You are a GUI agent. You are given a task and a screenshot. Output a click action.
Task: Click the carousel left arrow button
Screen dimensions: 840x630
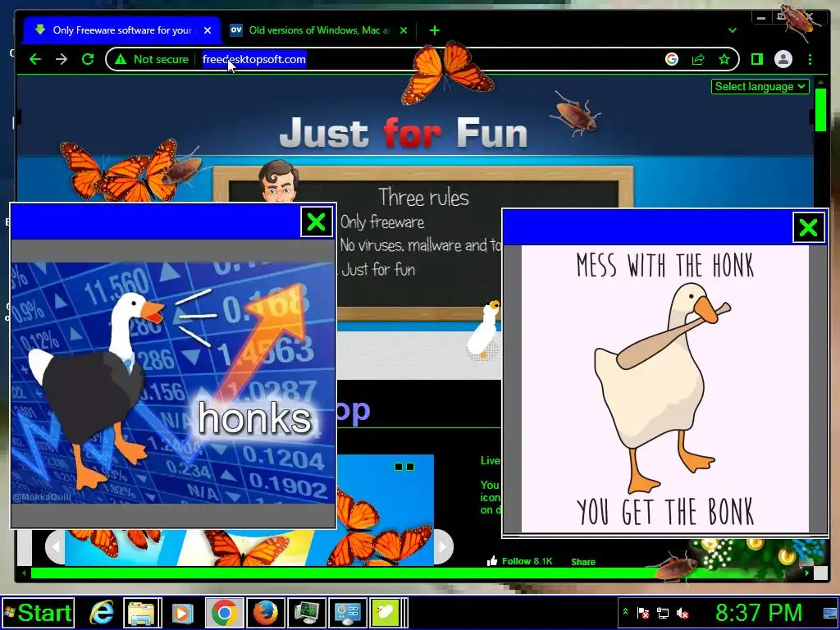(55, 547)
